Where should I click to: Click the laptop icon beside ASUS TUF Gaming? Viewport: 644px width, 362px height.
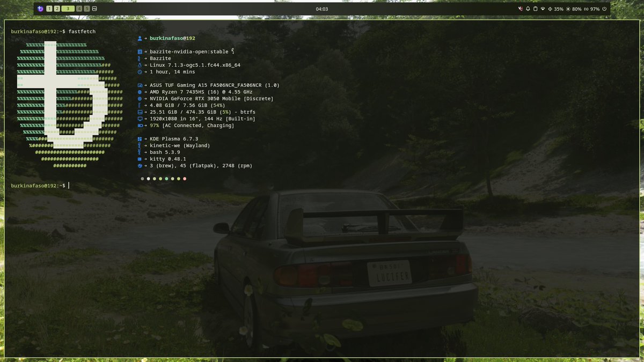click(140, 85)
